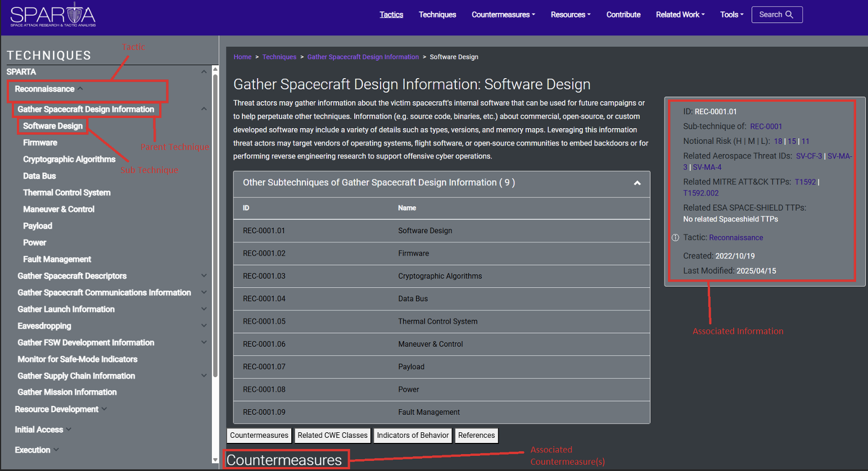Click REC-0001.02 in the table
Viewport: 868px width, 471px height.
coord(264,253)
